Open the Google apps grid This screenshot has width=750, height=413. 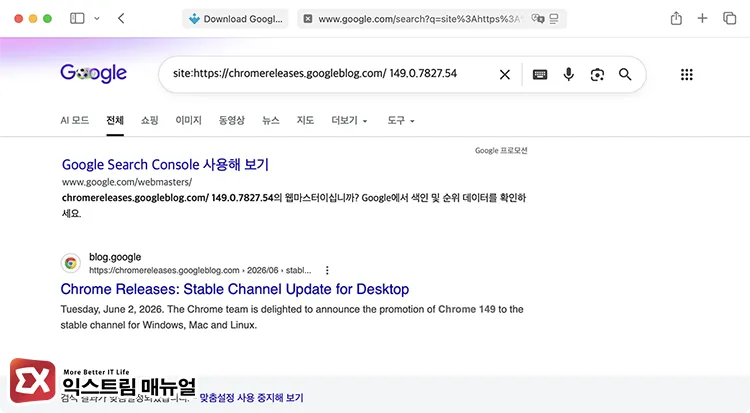point(686,74)
